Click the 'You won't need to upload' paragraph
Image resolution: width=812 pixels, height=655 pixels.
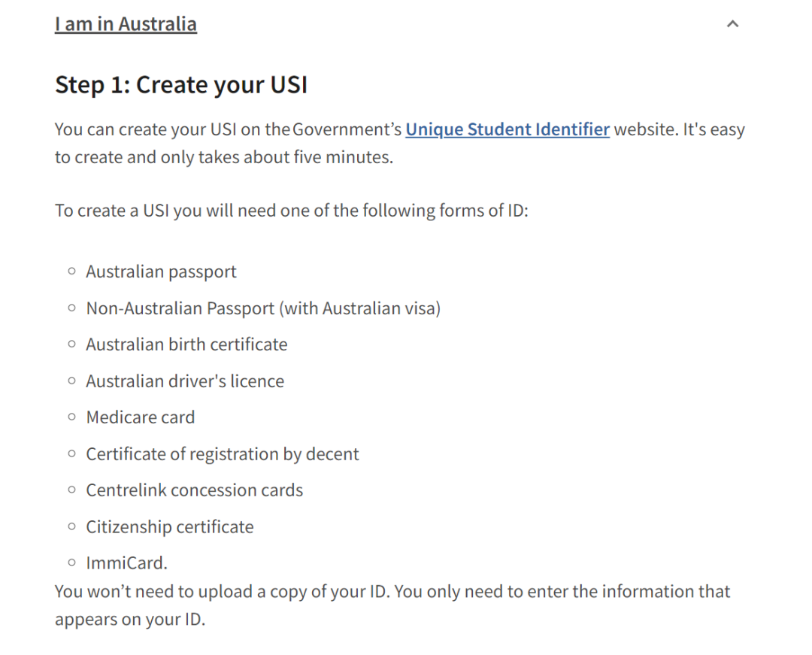pyautogui.click(x=392, y=605)
